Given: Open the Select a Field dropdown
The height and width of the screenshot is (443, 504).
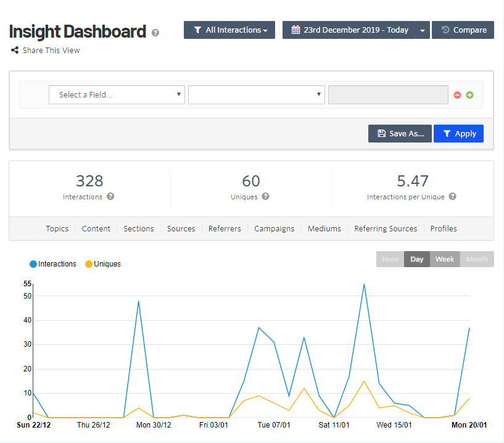Looking at the screenshot, I should click(117, 95).
